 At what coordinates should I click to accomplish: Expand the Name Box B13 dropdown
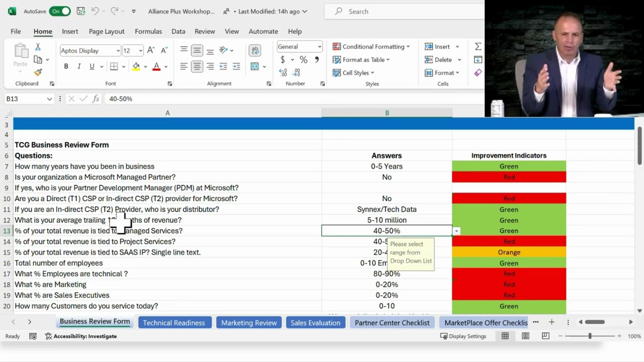coord(49,99)
